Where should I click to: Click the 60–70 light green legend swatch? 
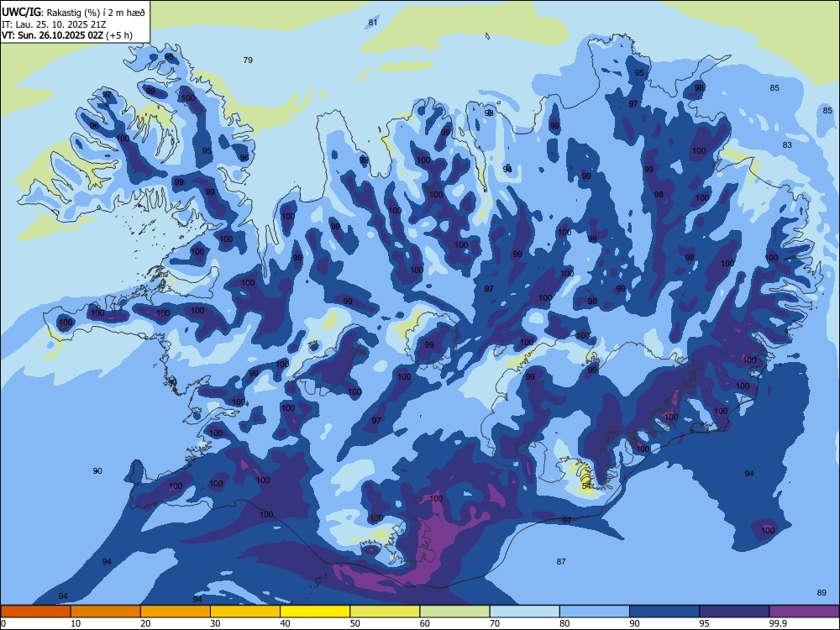(454, 612)
